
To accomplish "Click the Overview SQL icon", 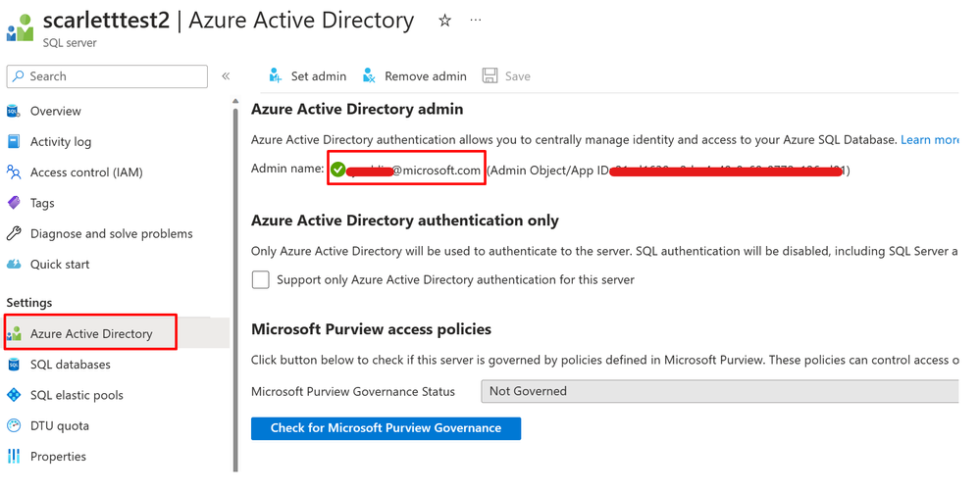I will 13,111.
